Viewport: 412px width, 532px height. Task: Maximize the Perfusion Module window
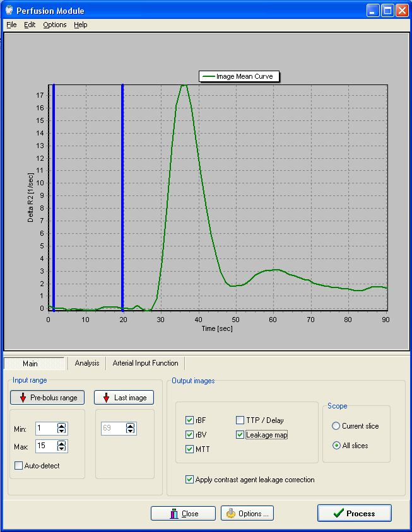387,11
